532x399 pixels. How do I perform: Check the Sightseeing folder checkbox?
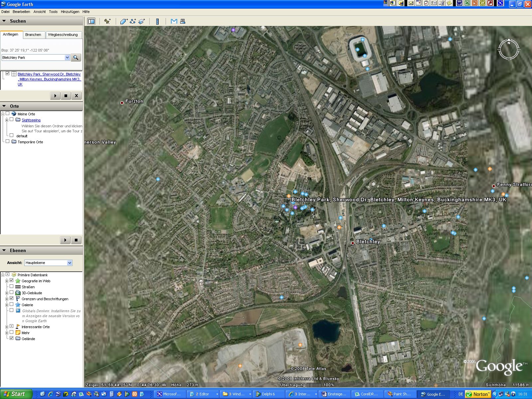point(12,120)
